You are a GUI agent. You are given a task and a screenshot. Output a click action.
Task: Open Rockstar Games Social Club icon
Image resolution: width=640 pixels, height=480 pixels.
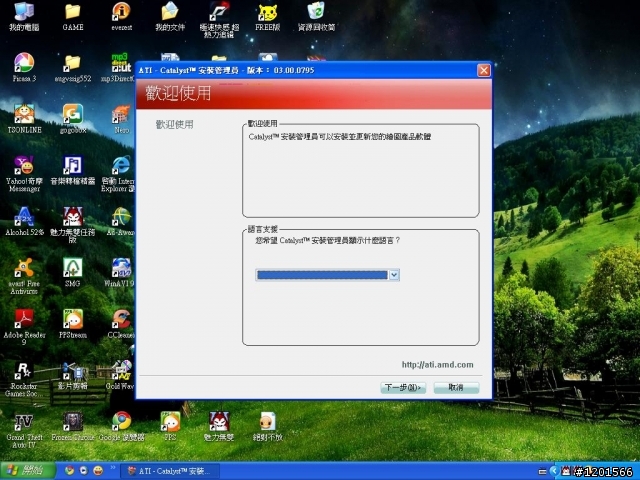click(24, 379)
